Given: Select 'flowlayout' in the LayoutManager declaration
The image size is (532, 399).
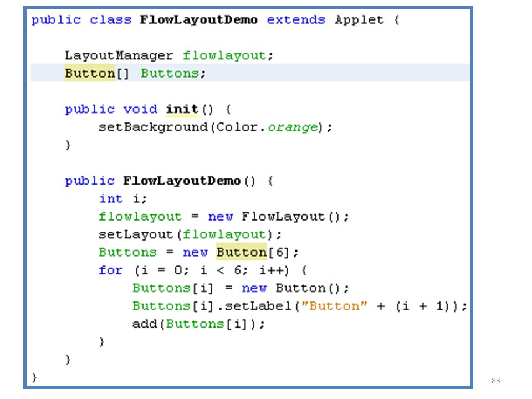Looking at the screenshot, I should pos(224,55).
